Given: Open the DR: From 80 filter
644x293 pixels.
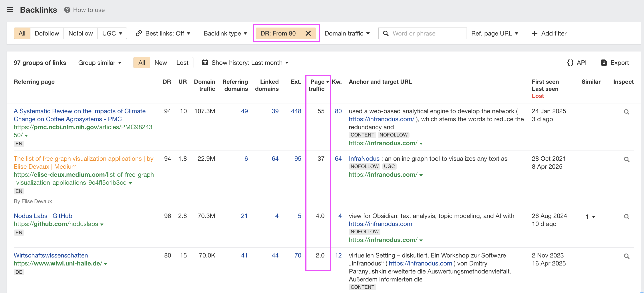Looking at the screenshot, I should tap(278, 33).
